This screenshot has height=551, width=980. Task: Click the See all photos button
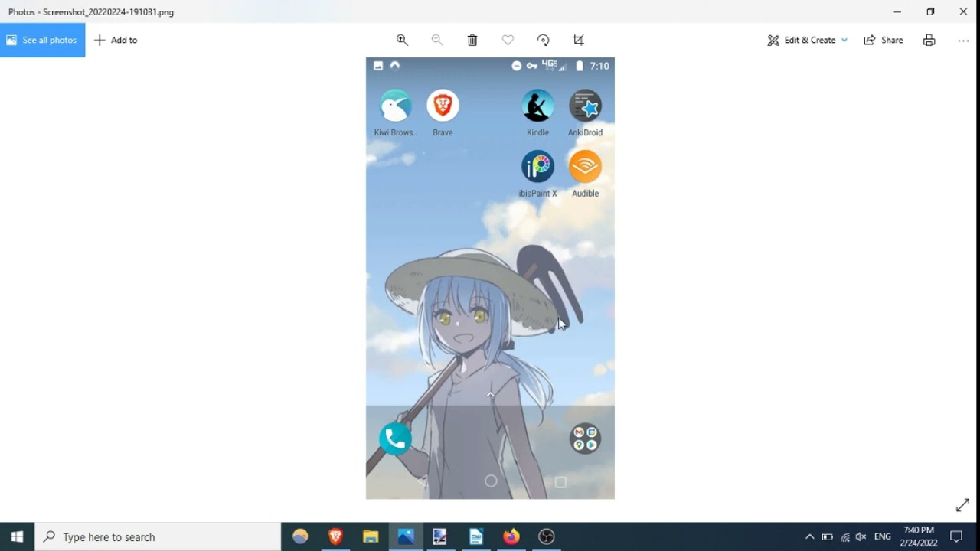tap(43, 40)
